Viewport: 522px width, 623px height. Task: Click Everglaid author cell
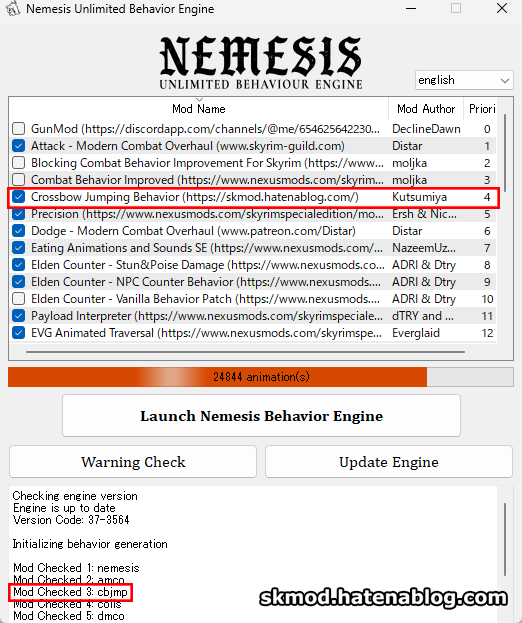(x=416, y=333)
